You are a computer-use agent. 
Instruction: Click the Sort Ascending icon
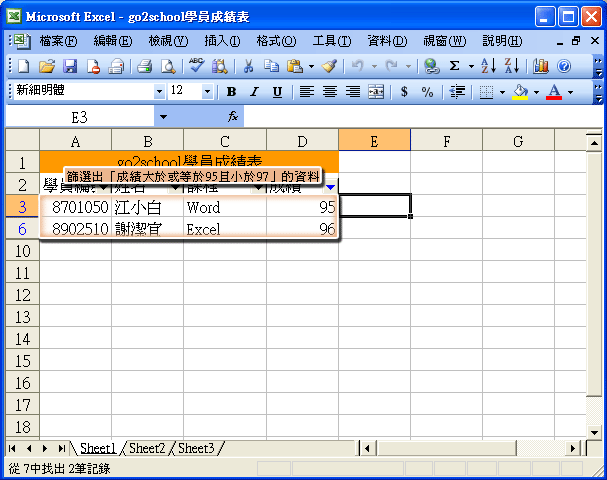pyautogui.click(x=488, y=66)
